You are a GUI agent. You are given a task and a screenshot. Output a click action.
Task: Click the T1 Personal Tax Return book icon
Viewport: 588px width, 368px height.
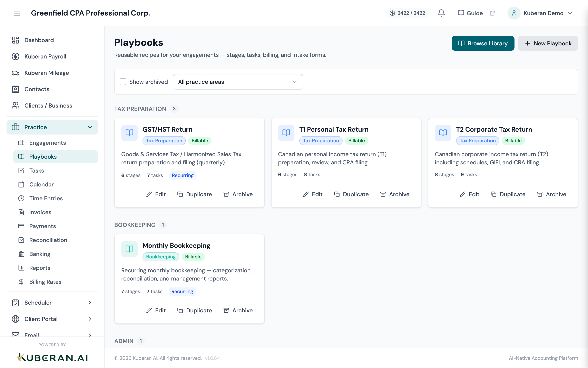point(286,133)
